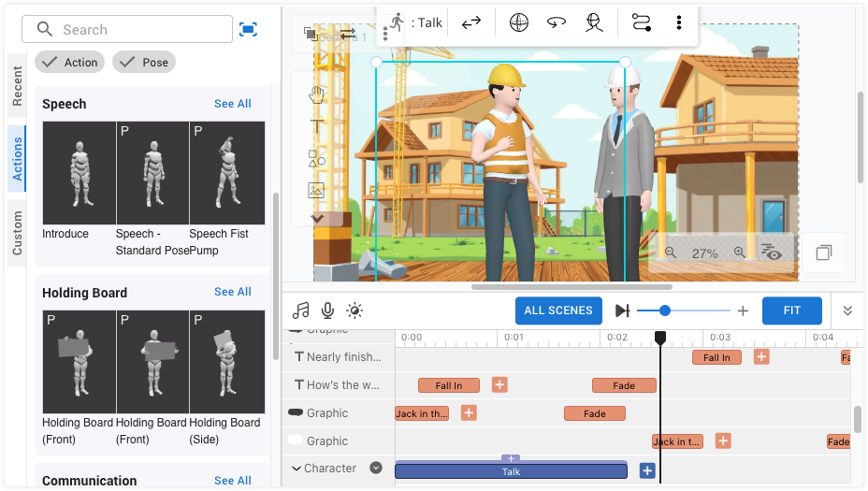Click the globe-shaped icon in the character toolbar
The width and height of the screenshot is (868, 491).
pyautogui.click(x=519, y=22)
